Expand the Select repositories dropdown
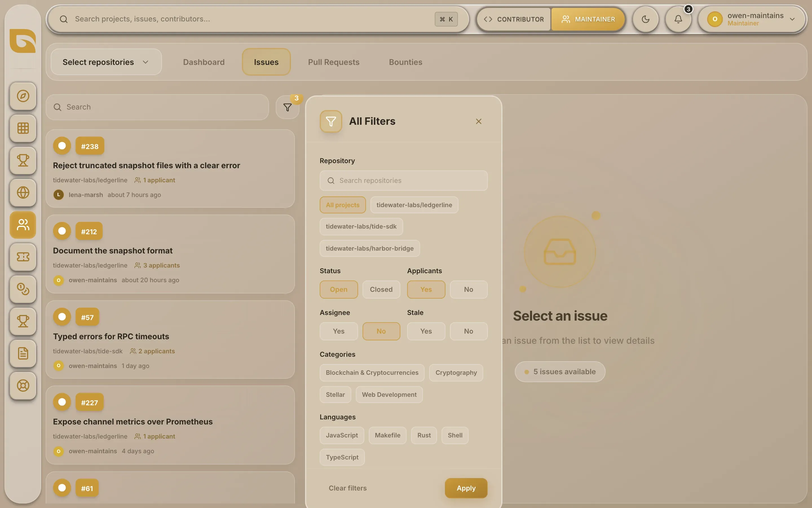 (x=106, y=62)
